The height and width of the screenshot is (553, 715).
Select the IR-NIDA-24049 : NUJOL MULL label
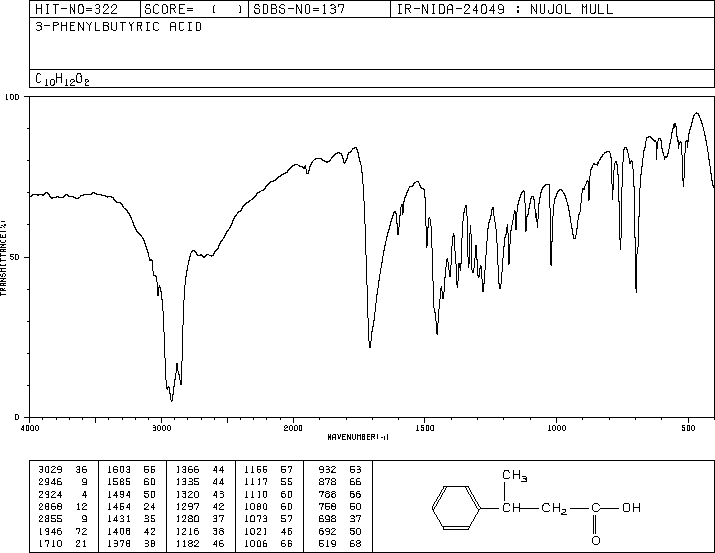coord(505,9)
